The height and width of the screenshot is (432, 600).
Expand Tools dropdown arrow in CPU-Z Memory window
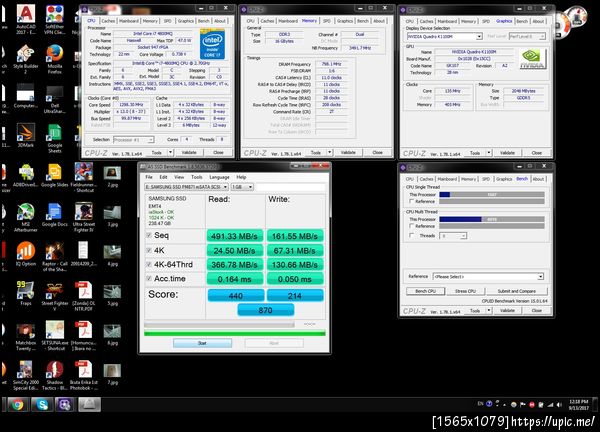click(329, 152)
